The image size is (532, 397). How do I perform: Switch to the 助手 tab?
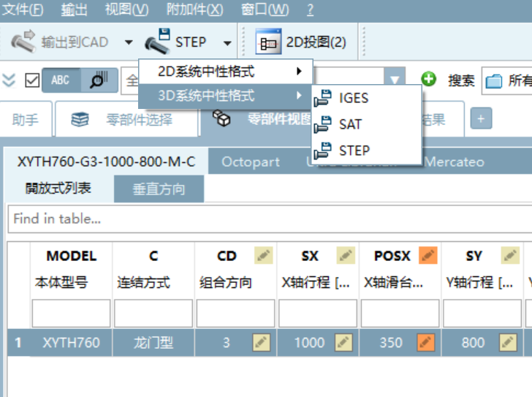pos(26,119)
